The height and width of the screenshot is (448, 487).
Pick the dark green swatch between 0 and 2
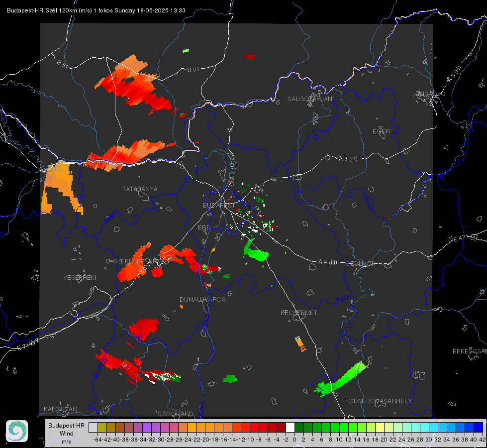tap(299, 428)
